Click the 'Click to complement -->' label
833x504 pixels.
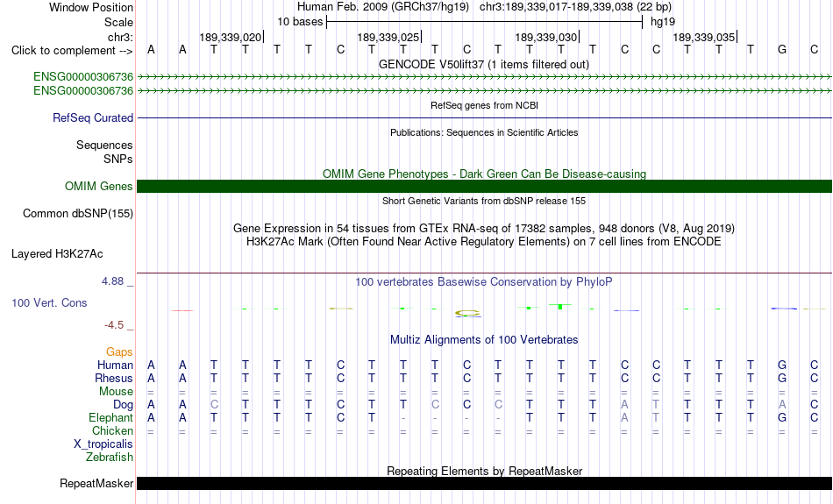coord(72,51)
